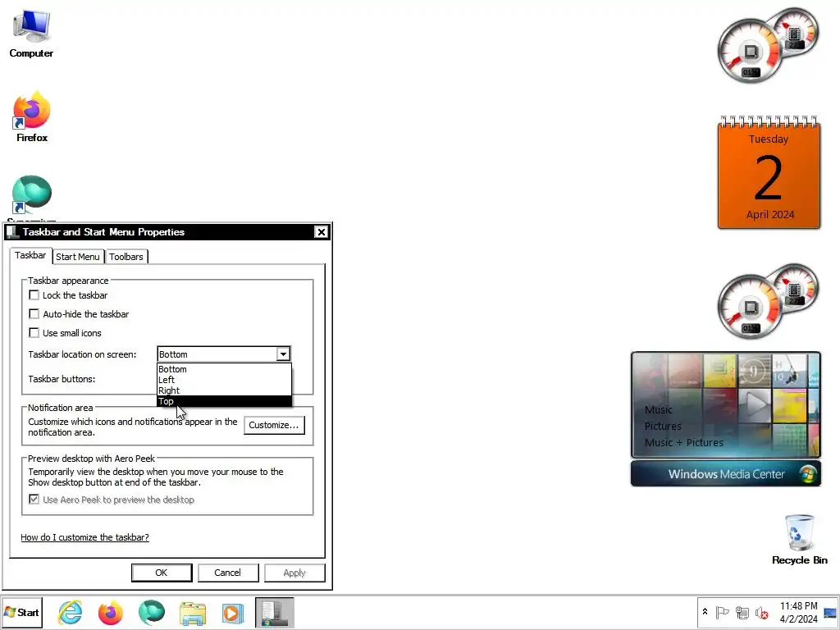
Task: Toggle Use Aero Peek checkbox
Action: (x=34, y=500)
